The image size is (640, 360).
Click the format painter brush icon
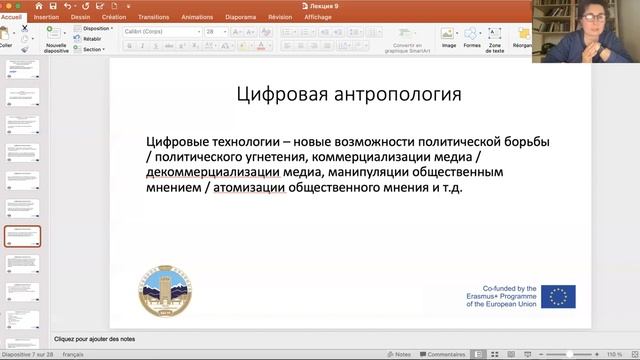pos(24,49)
